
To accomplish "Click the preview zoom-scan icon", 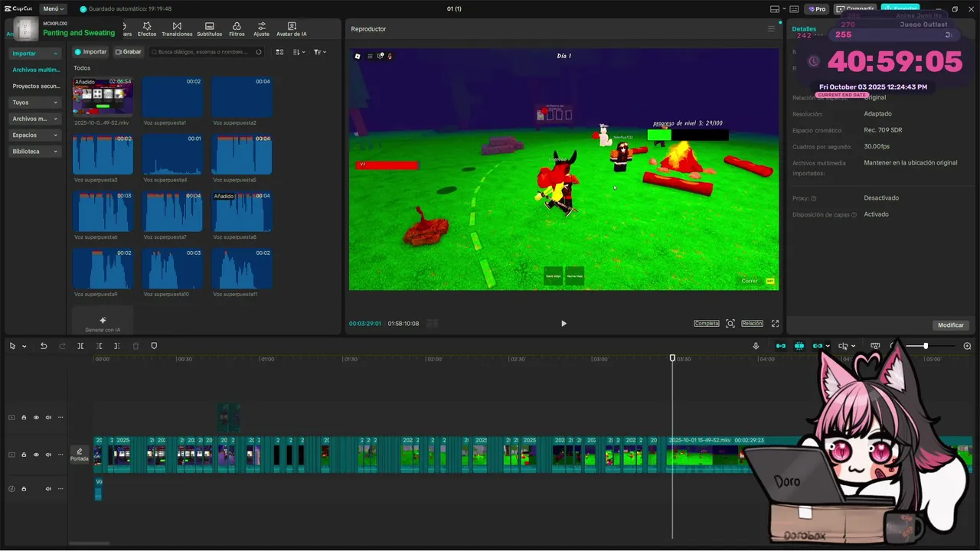I will 730,324.
